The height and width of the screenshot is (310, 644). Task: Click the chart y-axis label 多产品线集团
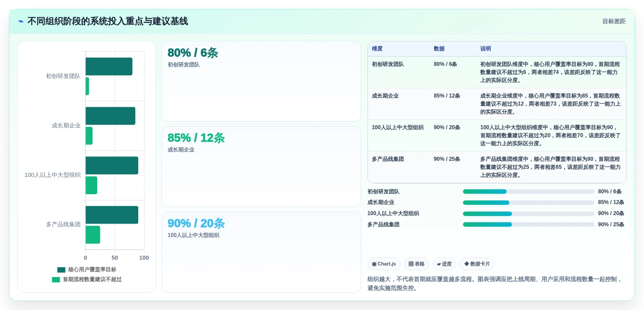(63, 224)
